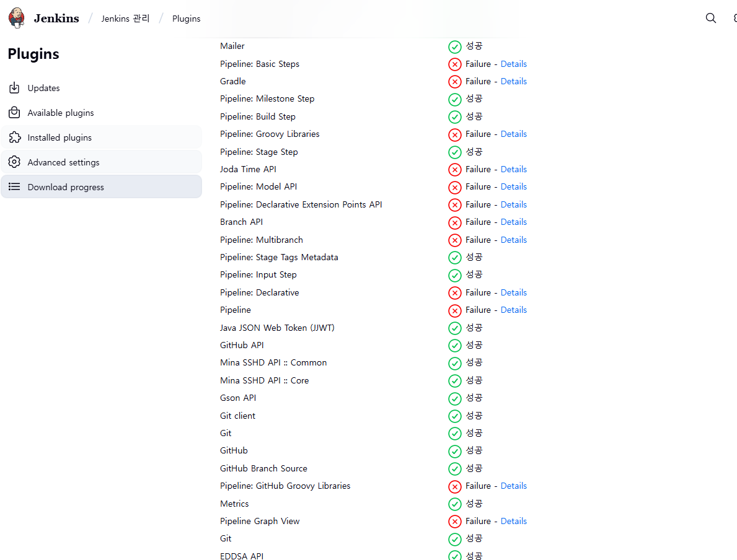Click success icon for Pipeline: Milestone Step
This screenshot has width=737, height=560.
pyautogui.click(x=454, y=99)
